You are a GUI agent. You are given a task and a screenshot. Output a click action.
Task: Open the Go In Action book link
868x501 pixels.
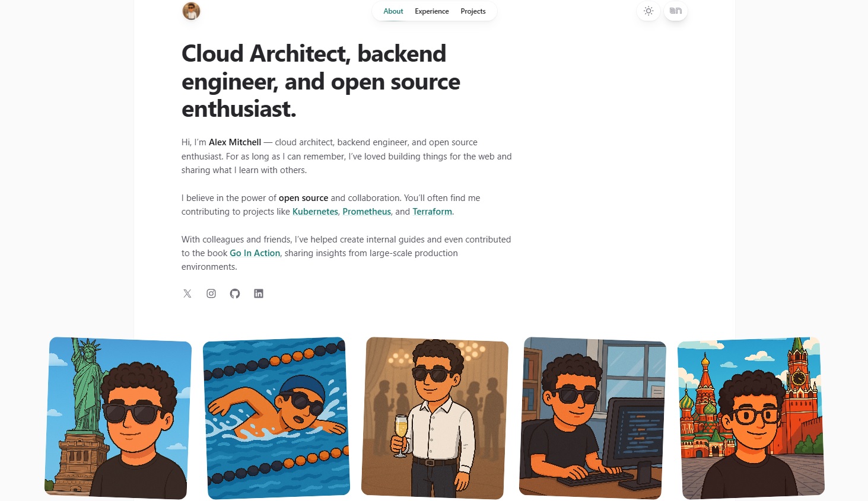point(255,253)
